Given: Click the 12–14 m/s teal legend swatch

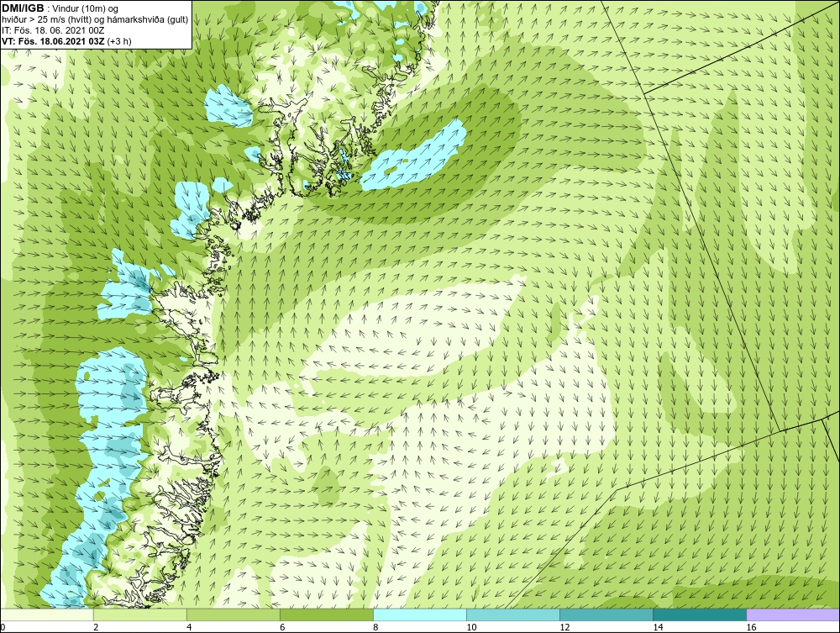Looking at the screenshot, I should (x=606, y=615).
